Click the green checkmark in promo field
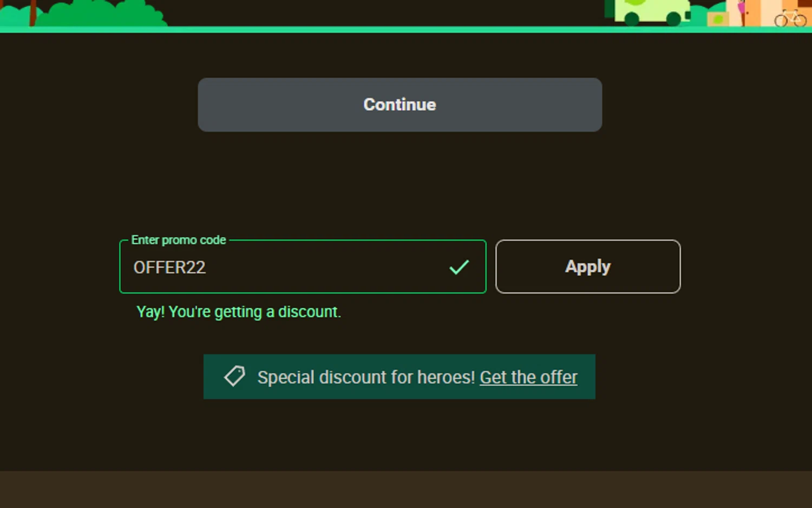This screenshot has height=508, width=812. coord(459,267)
